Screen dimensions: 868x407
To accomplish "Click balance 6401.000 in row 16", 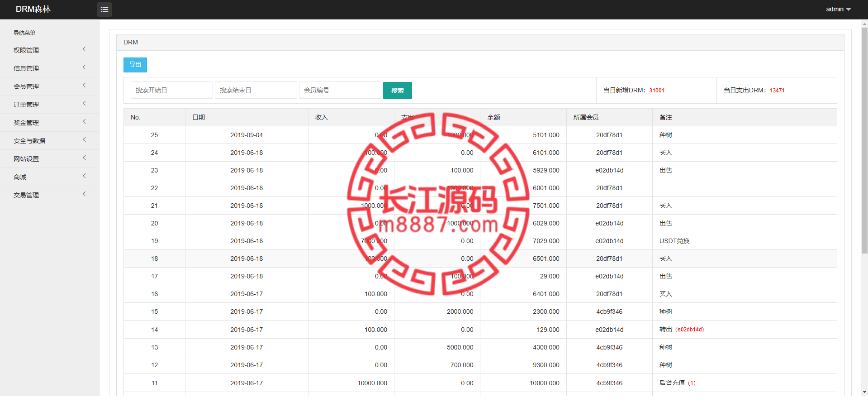I will tap(546, 294).
